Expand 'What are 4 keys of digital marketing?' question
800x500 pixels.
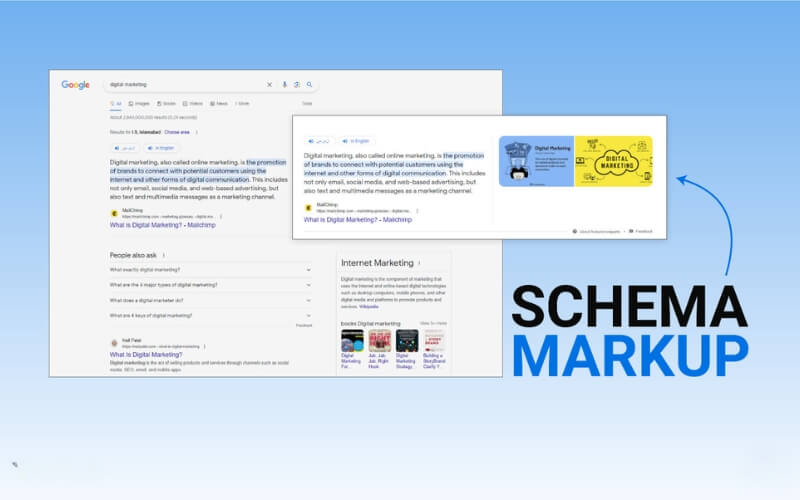210,315
